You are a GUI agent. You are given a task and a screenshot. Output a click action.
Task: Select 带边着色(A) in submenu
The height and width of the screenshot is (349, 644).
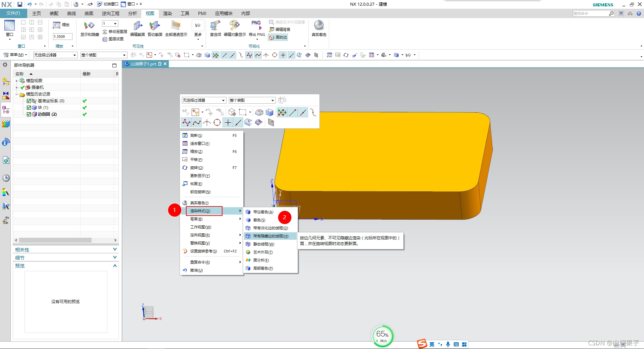coord(270,212)
